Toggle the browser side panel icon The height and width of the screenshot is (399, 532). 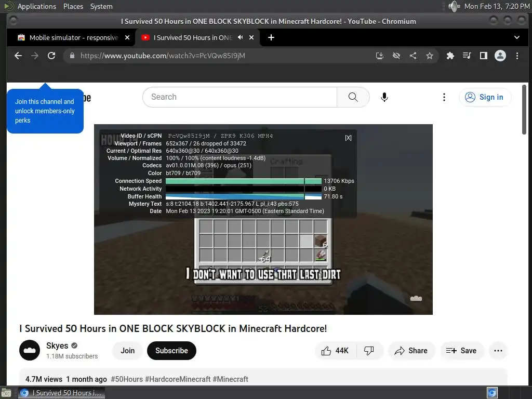484,56
